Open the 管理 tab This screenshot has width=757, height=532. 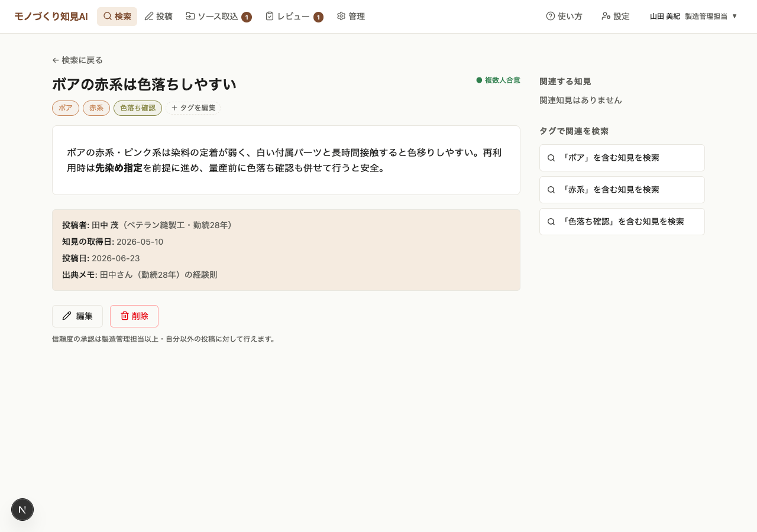click(351, 17)
